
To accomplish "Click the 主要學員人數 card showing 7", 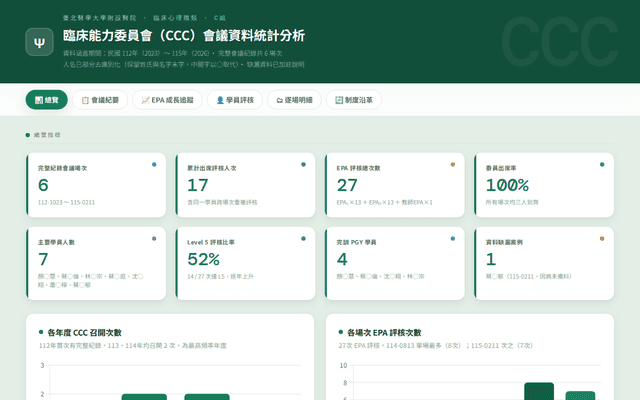I will click(x=96, y=264).
